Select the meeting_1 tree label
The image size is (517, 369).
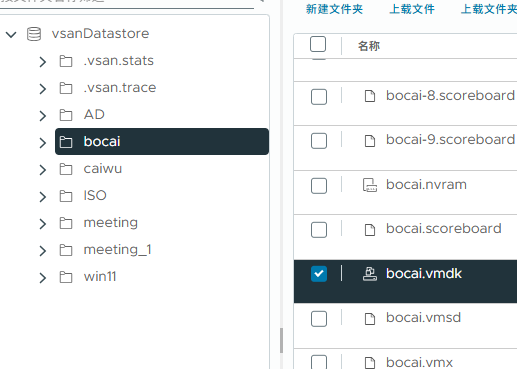117,250
